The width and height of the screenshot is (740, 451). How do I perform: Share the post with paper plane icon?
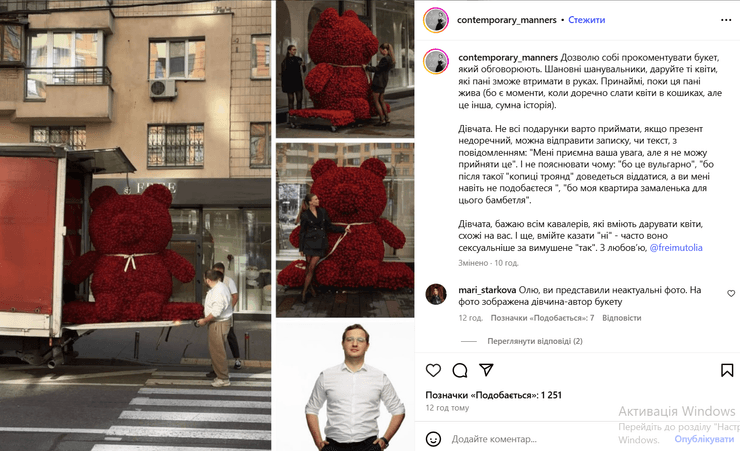[x=486, y=370]
